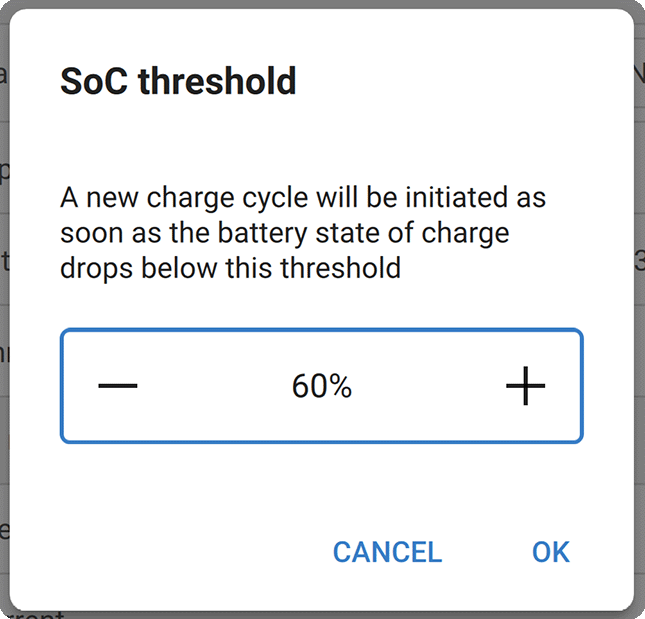Click the minus icon to decrease threshold
645x619 pixels.
[x=118, y=386]
